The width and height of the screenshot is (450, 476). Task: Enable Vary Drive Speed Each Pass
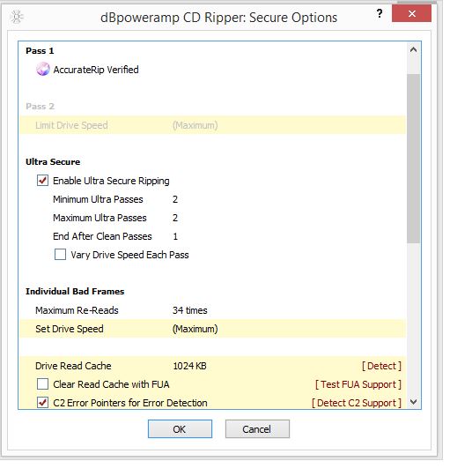coord(60,255)
